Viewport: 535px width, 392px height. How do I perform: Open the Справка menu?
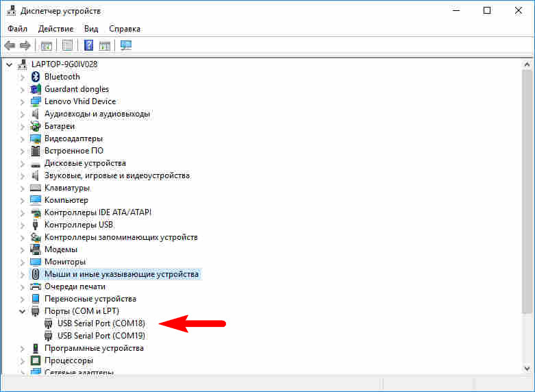[x=125, y=29]
